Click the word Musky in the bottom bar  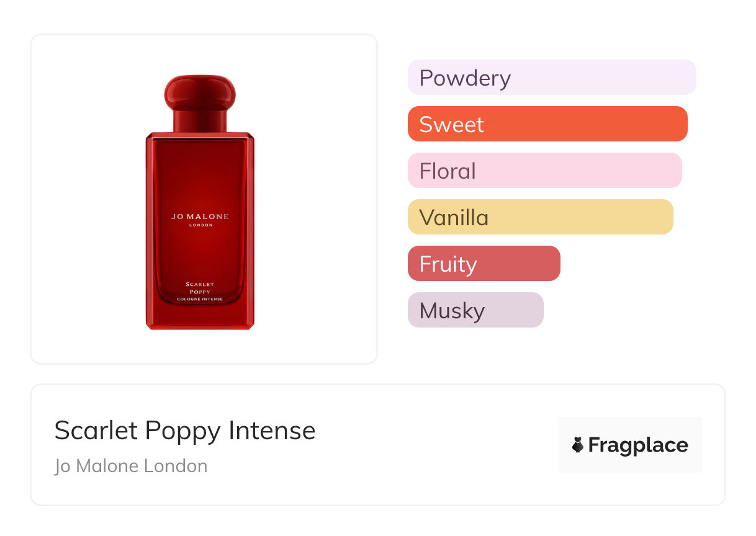tap(452, 311)
